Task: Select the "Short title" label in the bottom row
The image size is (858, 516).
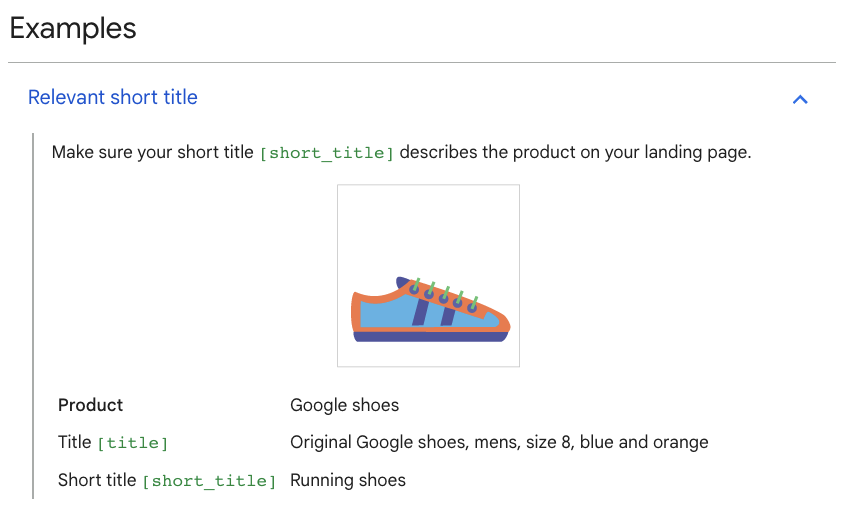Action: pos(97,480)
